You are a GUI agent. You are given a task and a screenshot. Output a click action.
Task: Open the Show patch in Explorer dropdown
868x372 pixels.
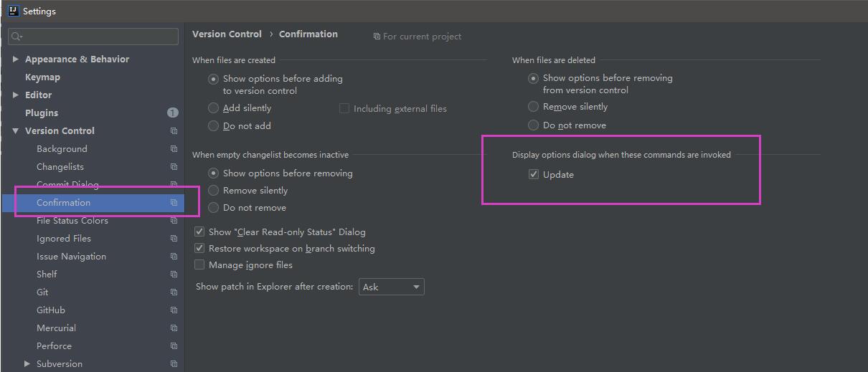[391, 287]
